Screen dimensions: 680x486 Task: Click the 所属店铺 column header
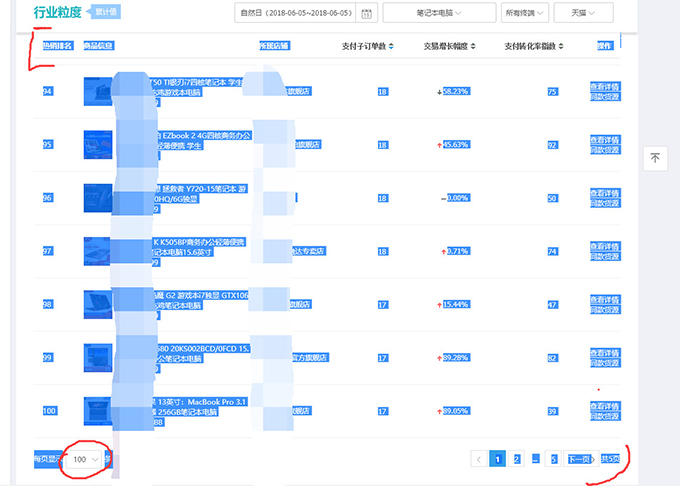(275, 46)
